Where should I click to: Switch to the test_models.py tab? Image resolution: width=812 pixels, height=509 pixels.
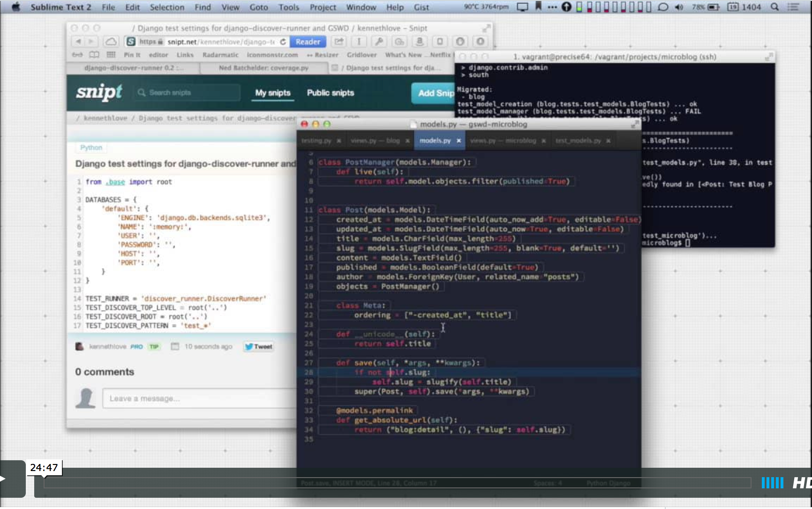pyautogui.click(x=578, y=141)
